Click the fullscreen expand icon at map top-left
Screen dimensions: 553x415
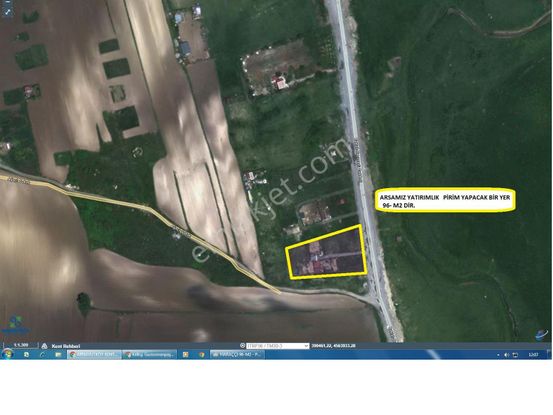click(x=7, y=12)
